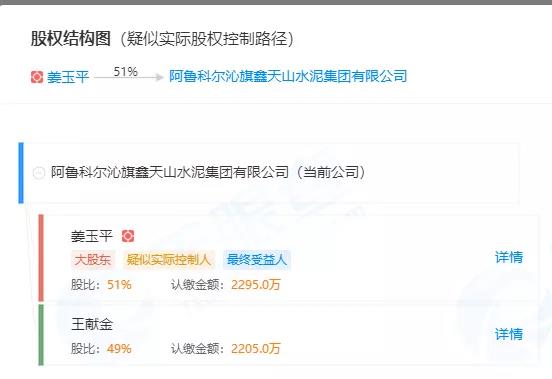
Task: Click the red bar of 姜玉平 card
Action: point(41,258)
